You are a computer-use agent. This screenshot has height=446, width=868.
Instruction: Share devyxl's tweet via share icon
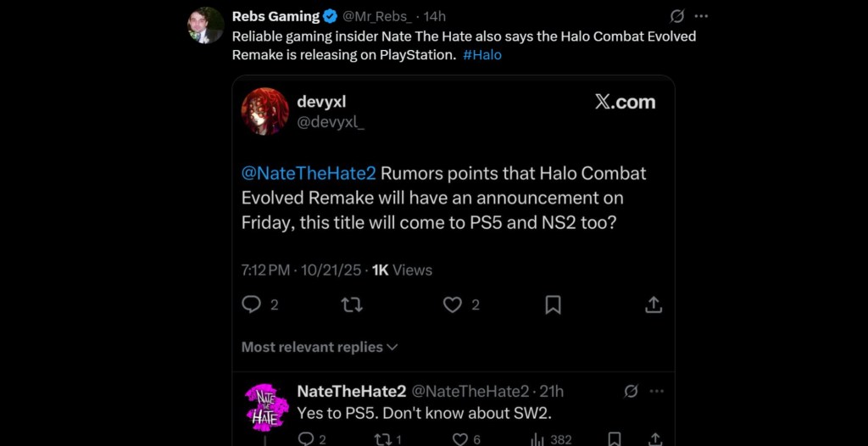[x=654, y=304]
